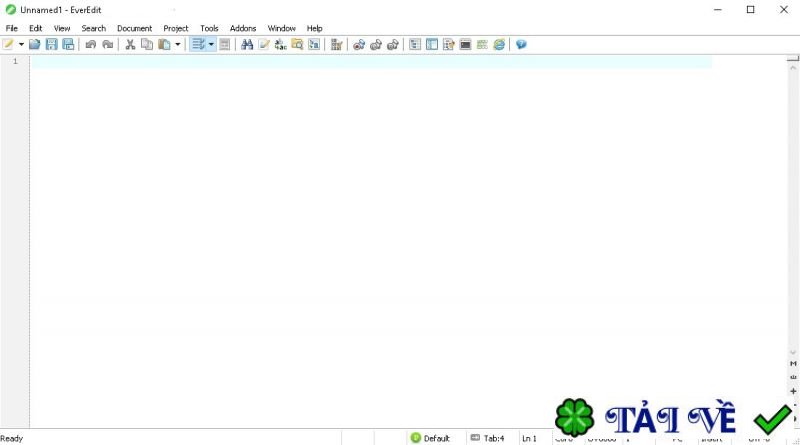This screenshot has height=445, width=800.
Task: Click the 'Ready' status text
Action: point(11,438)
